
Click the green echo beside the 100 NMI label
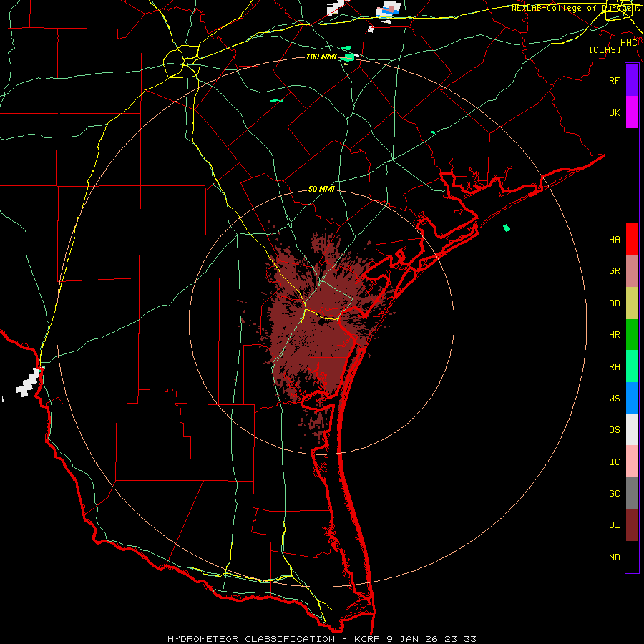(x=348, y=57)
